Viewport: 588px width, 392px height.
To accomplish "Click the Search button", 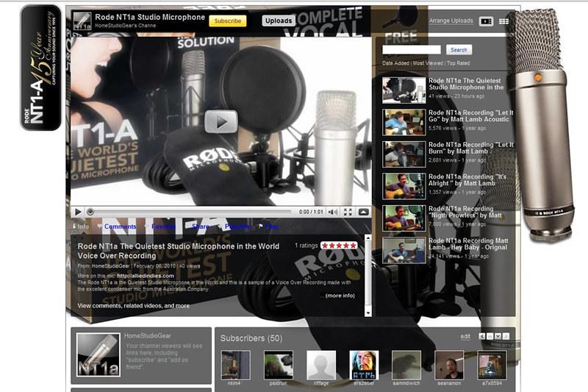I will point(459,49).
